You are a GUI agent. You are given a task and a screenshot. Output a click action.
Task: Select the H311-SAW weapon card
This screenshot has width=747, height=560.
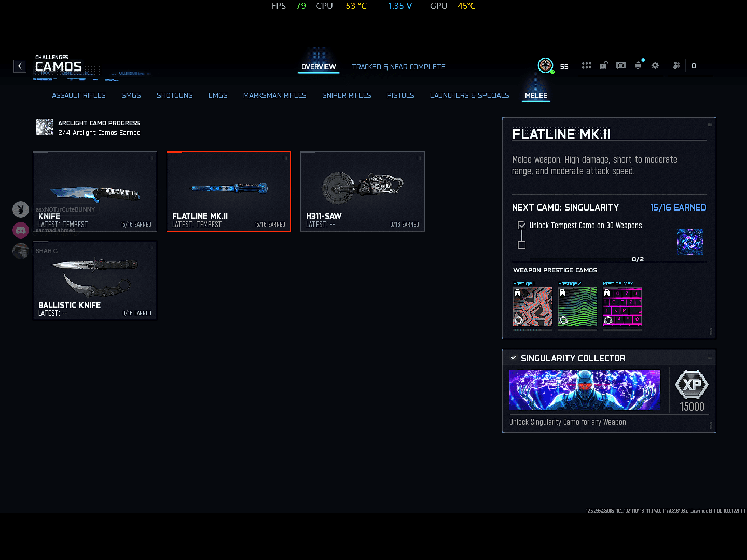pyautogui.click(x=363, y=191)
